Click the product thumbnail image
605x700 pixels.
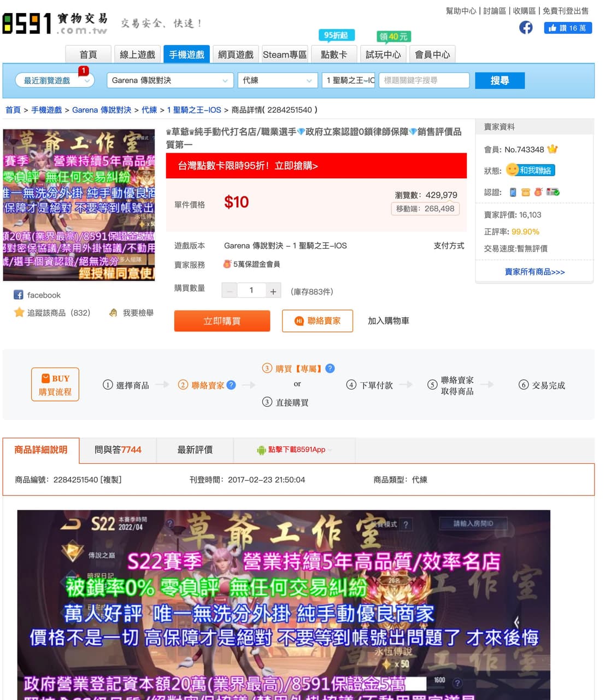pyautogui.click(x=79, y=205)
